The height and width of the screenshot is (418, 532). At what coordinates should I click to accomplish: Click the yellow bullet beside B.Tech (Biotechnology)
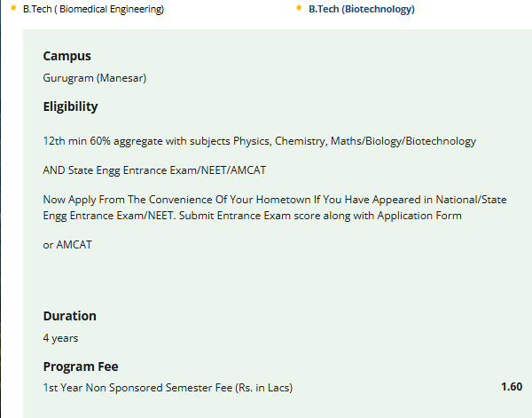pos(299,8)
